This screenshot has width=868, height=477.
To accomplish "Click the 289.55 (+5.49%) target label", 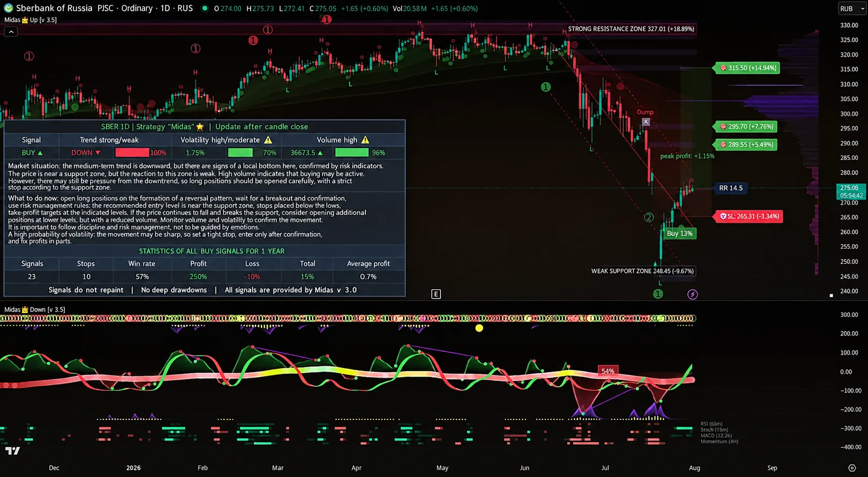I will 746,145.
